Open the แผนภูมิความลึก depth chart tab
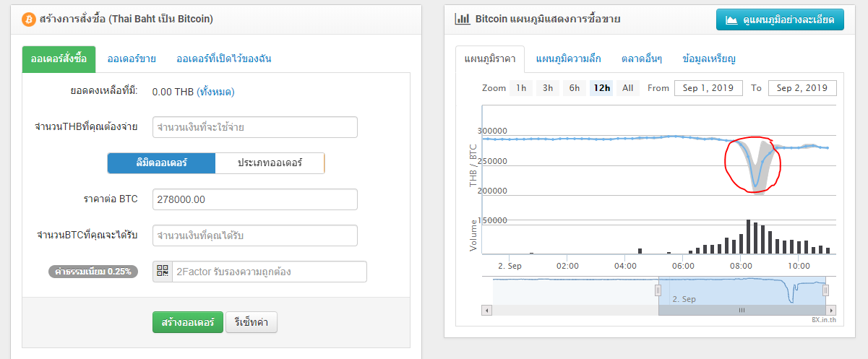The height and width of the screenshot is (359, 868). click(x=568, y=59)
